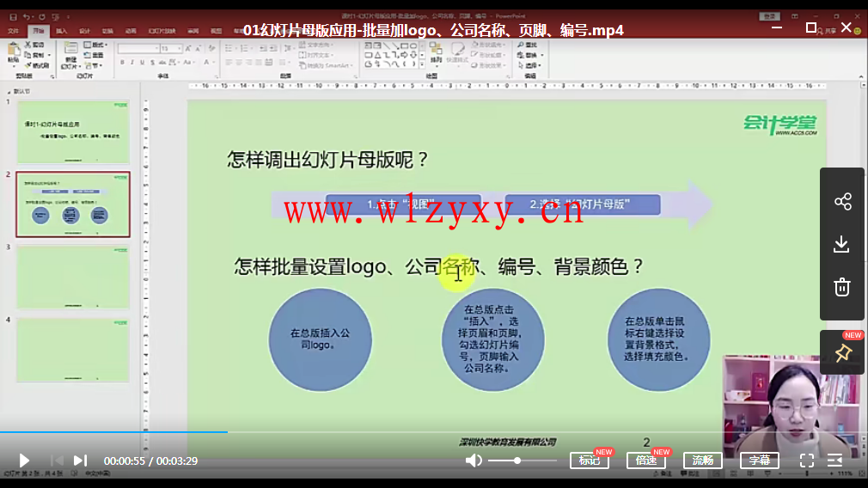
Task: Switch to the 插入 ribbon tab
Action: pyautogui.click(x=61, y=31)
